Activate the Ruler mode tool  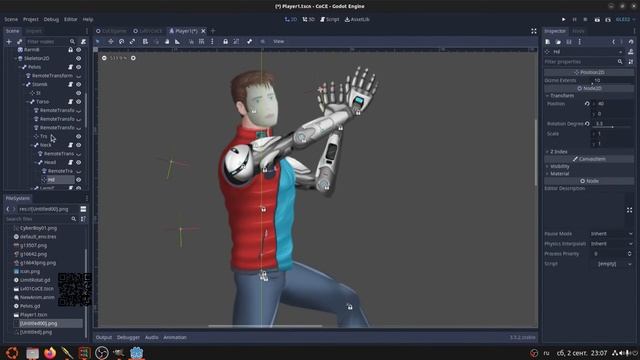[178, 42]
